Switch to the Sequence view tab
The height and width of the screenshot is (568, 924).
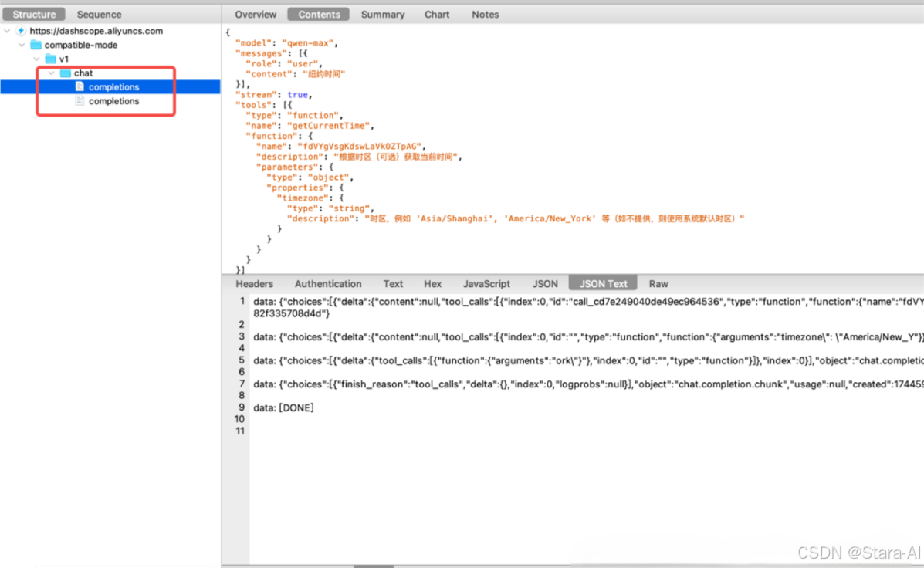[x=99, y=14]
